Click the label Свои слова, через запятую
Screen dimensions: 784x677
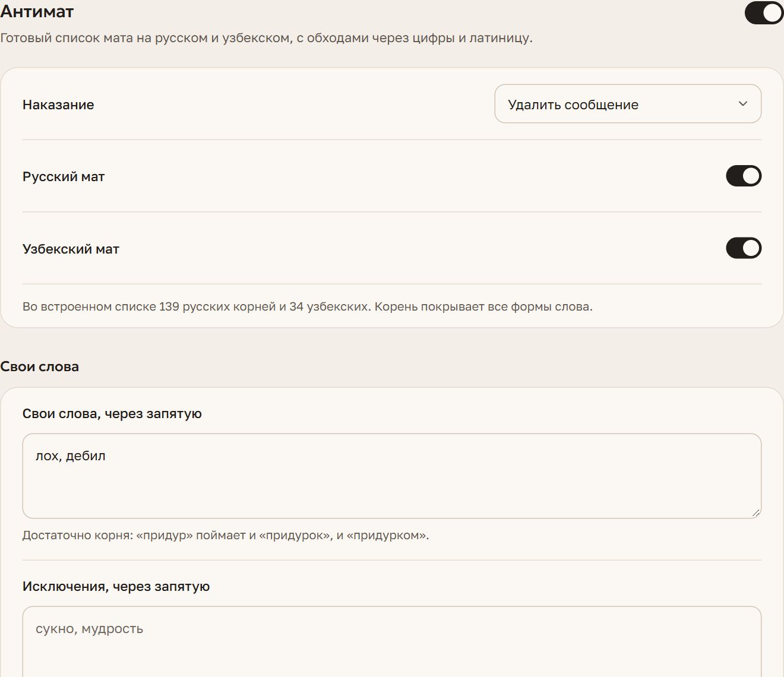[112, 414]
